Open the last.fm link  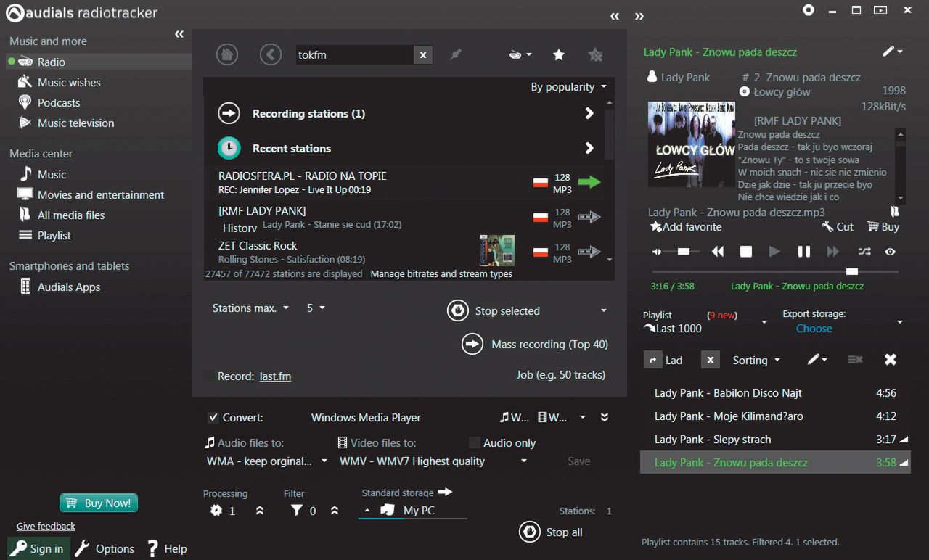click(x=275, y=376)
